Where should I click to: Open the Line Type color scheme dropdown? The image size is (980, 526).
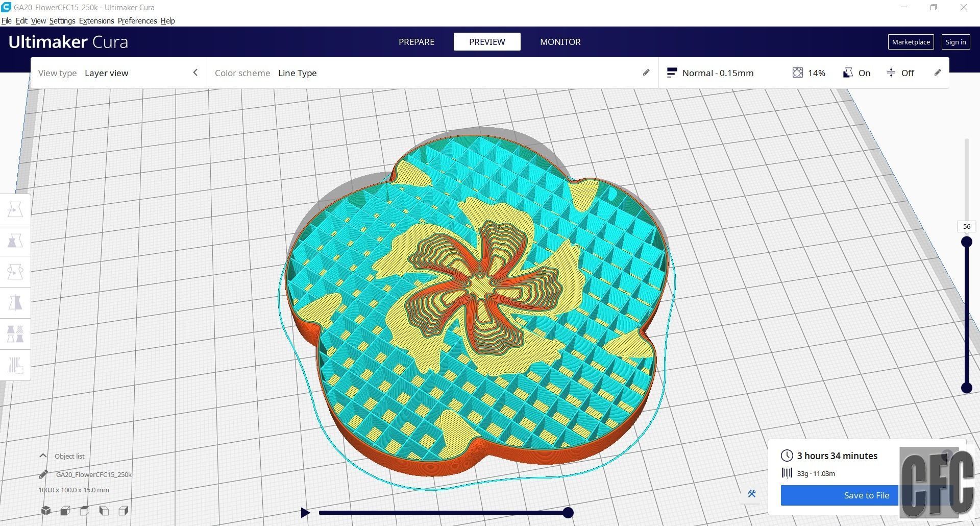tap(432, 73)
